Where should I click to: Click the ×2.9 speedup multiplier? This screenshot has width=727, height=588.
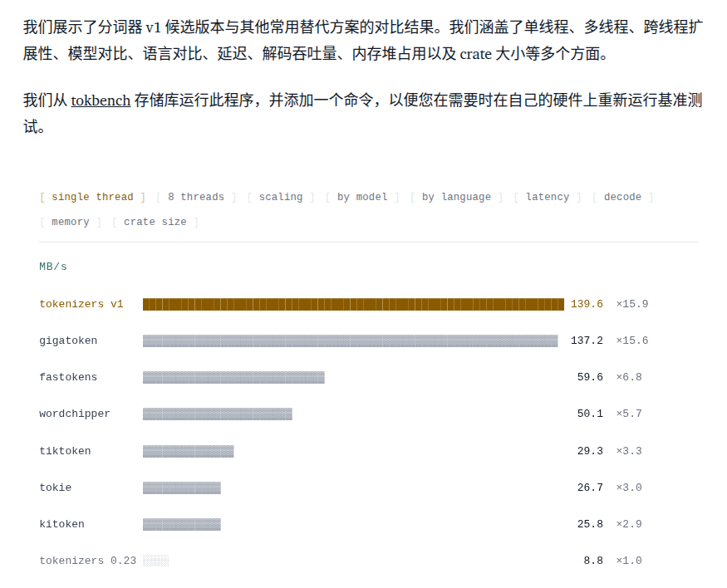pyautogui.click(x=629, y=524)
